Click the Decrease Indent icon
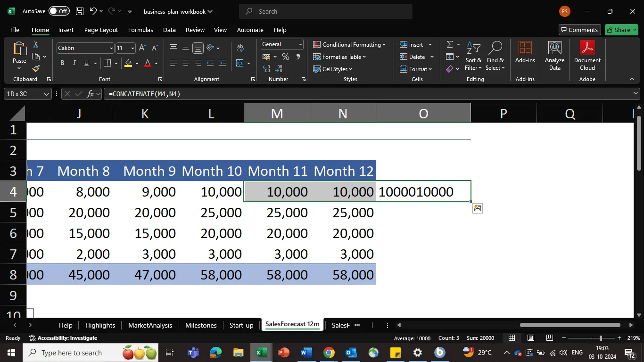Viewport: 644px width, 362px height. [x=210, y=63]
